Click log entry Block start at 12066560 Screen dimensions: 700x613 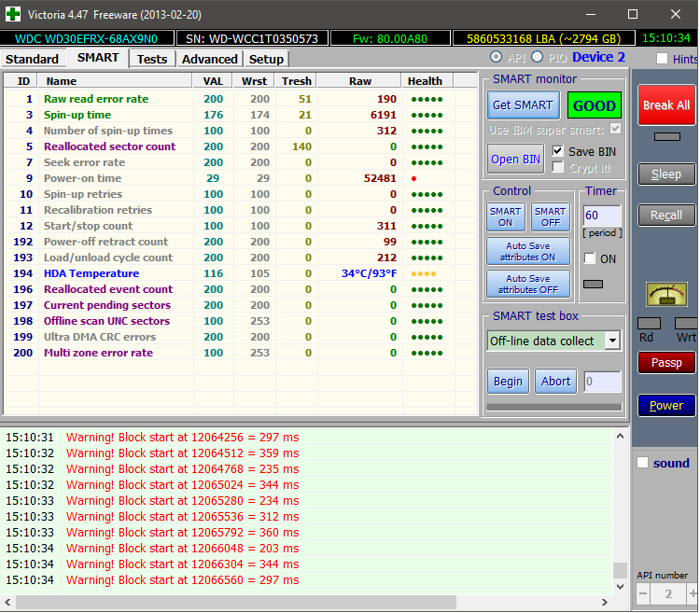point(183,580)
